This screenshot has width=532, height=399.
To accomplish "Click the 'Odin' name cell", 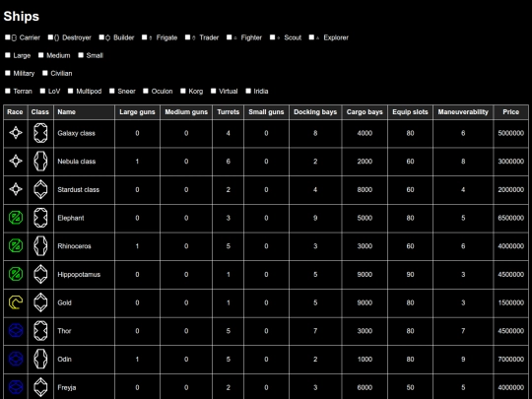I will tap(84, 359).
